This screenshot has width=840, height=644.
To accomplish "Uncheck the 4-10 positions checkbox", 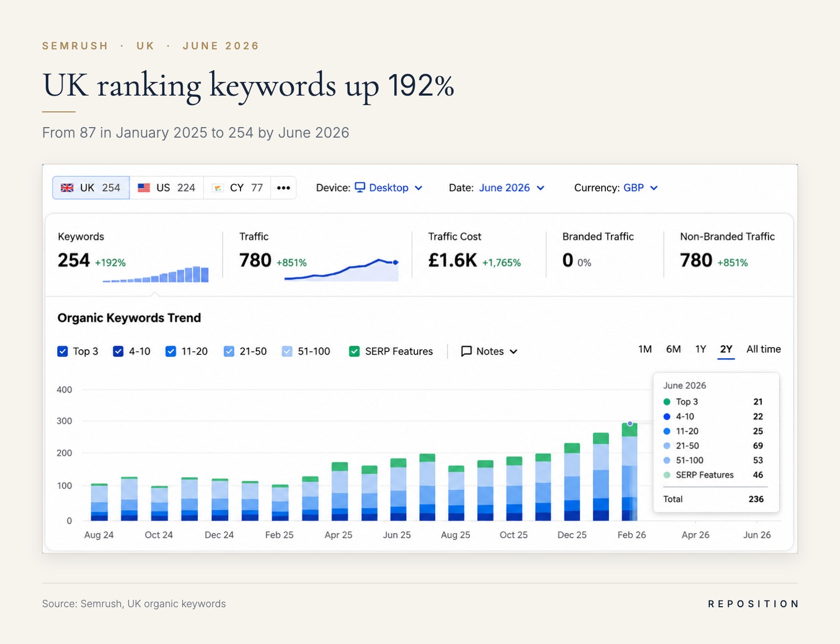I will (118, 351).
